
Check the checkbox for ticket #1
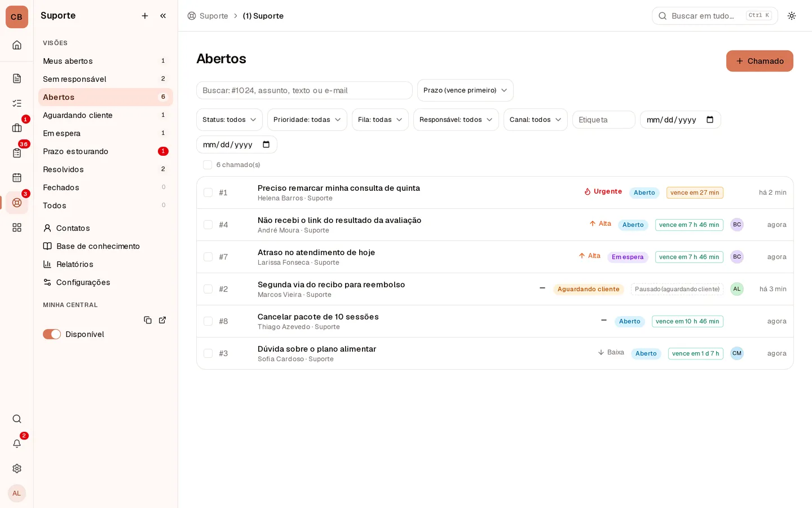208,192
